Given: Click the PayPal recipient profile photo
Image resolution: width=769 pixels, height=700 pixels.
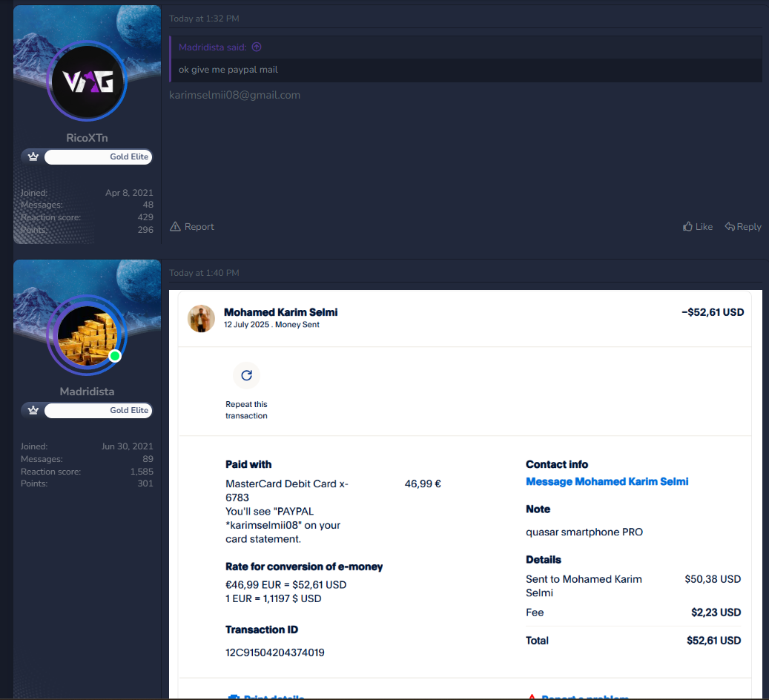Looking at the screenshot, I should [x=201, y=318].
